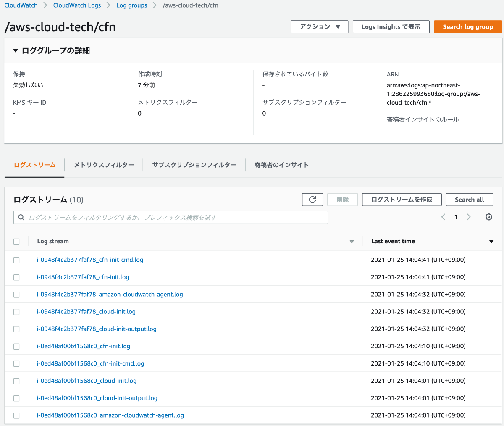504x426 pixels.
Task: Click the Search all button
Action: [x=469, y=200]
